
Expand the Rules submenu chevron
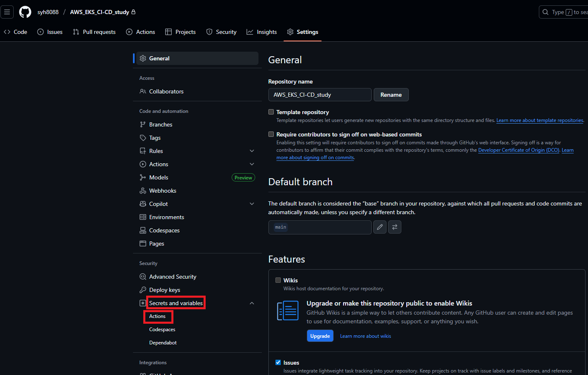pyautogui.click(x=252, y=151)
